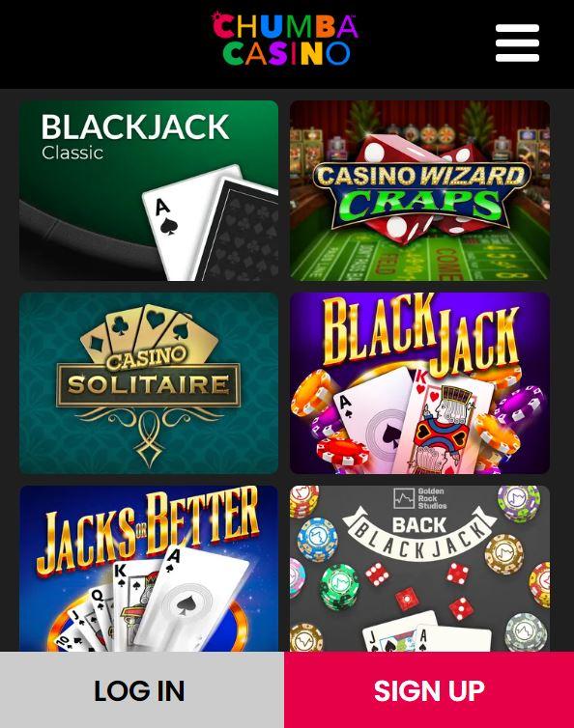Go to the Chumba Casino logo home
Screen dimensions: 574x728
pyautogui.click(x=284, y=39)
